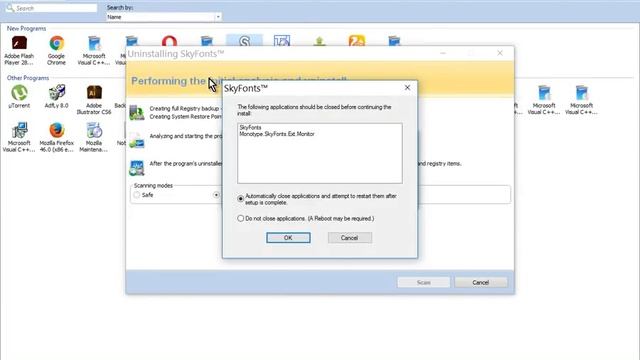
Task: Click the New Programs group header
Action: click(26, 29)
